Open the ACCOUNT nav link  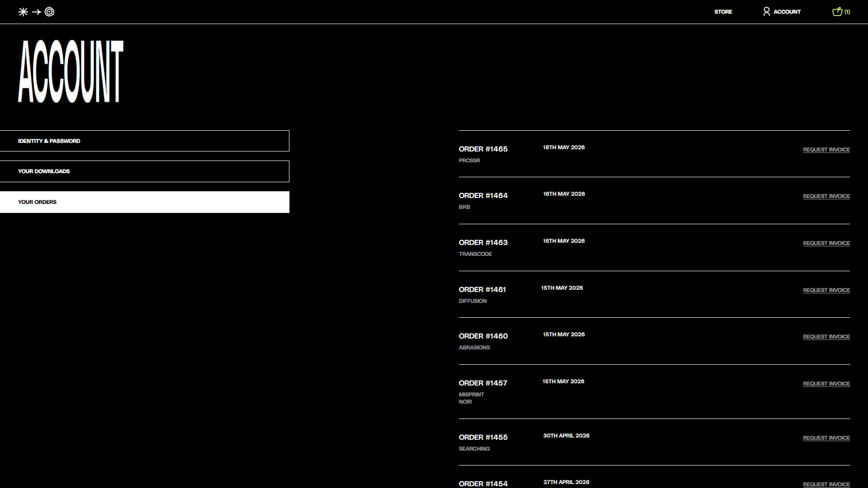pyautogui.click(x=787, y=12)
